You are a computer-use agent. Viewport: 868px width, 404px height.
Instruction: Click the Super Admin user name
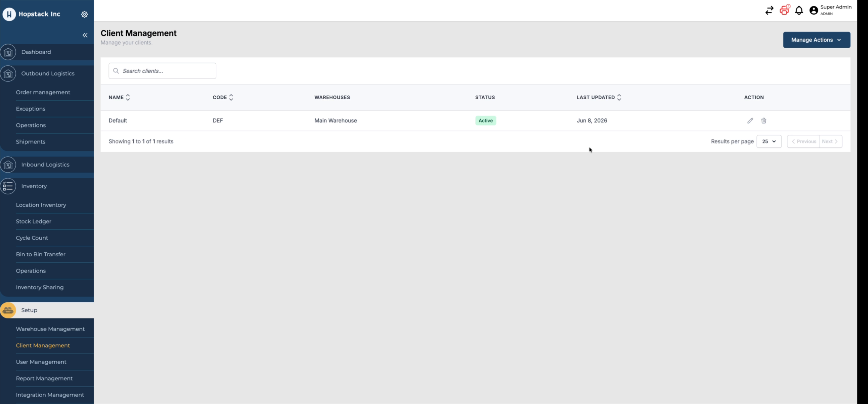[x=836, y=7]
